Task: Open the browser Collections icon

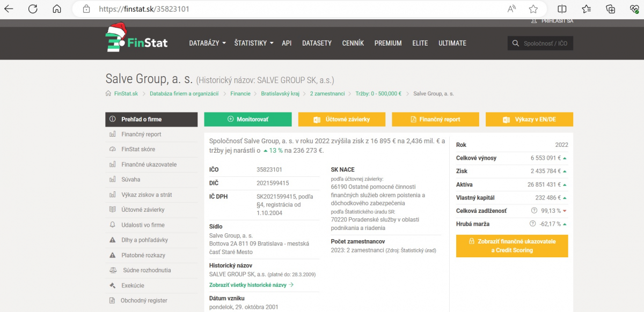Action: pos(610,9)
